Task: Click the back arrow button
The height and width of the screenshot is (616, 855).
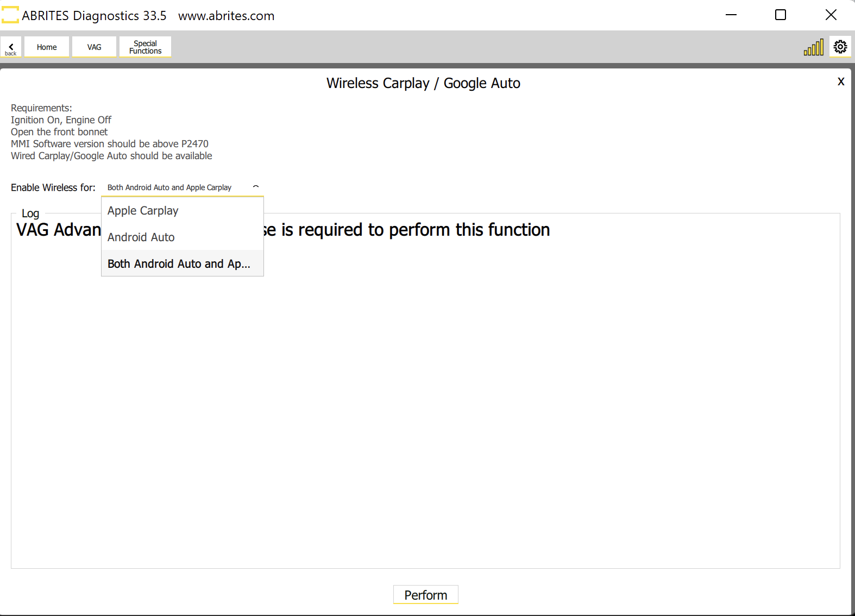Action: pyautogui.click(x=11, y=47)
